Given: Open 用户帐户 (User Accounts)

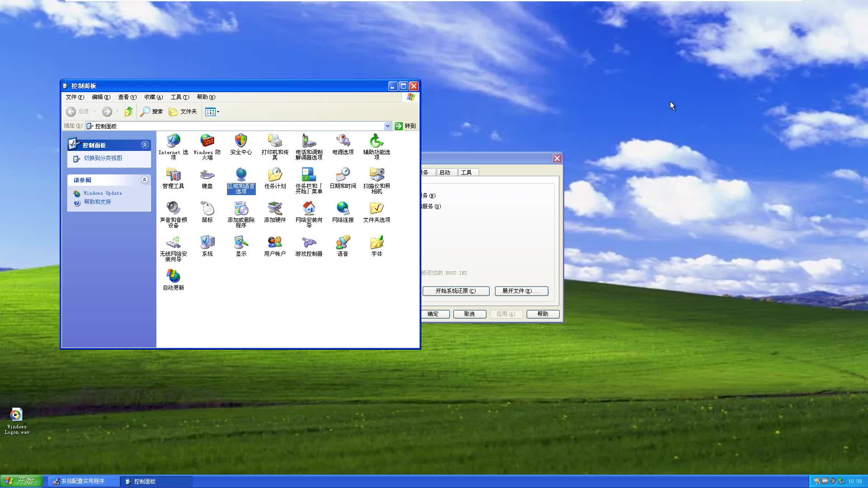Looking at the screenshot, I should pyautogui.click(x=275, y=244).
